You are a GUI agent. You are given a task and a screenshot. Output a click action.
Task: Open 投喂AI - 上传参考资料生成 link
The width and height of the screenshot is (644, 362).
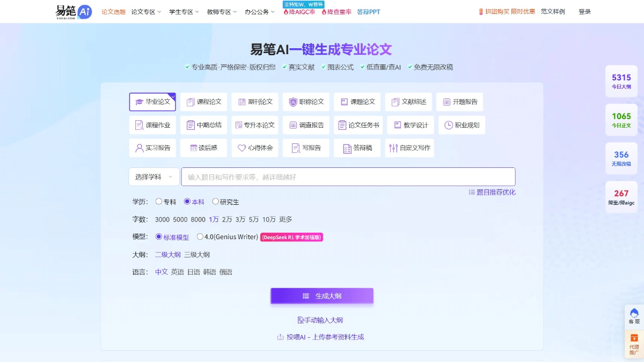(320, 337)
